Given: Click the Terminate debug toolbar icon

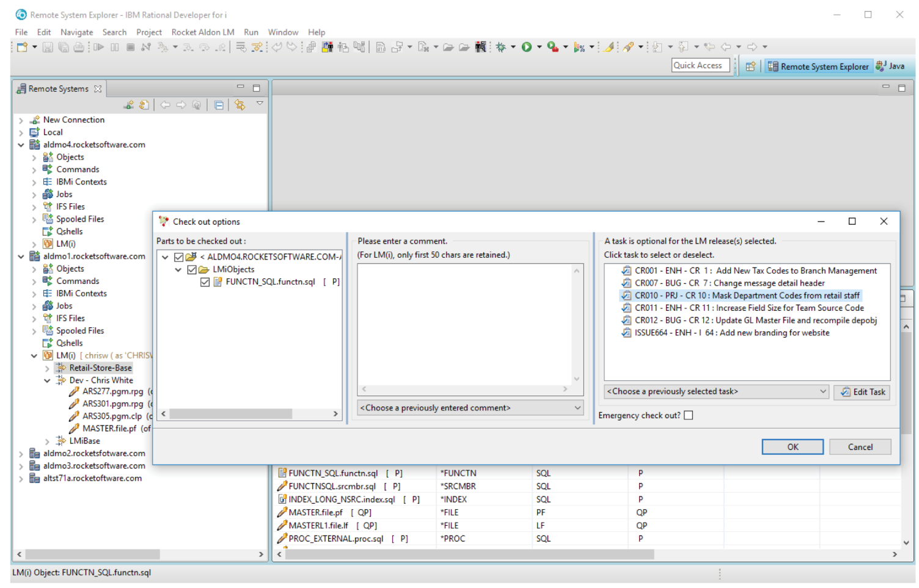Looking at the screenshot, I should point(130,47).
